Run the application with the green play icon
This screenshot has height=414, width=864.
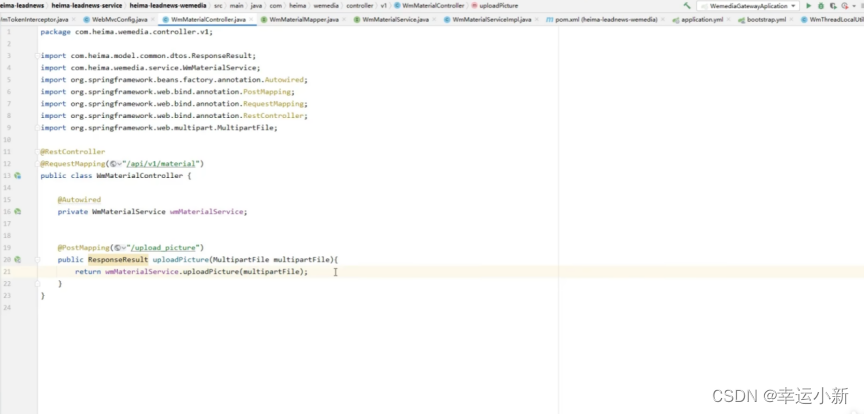pyautogui.click(x=808, y=6)
